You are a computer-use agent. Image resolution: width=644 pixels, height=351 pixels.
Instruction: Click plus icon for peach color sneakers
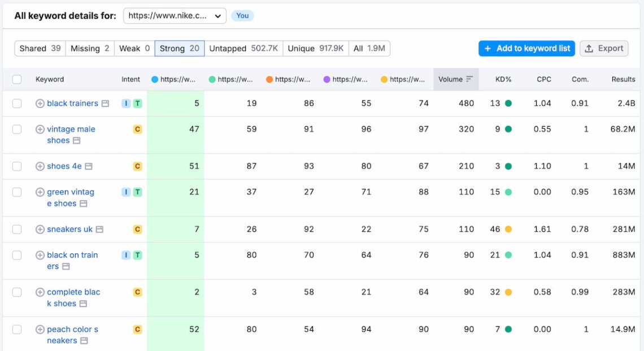pos(40,330)
